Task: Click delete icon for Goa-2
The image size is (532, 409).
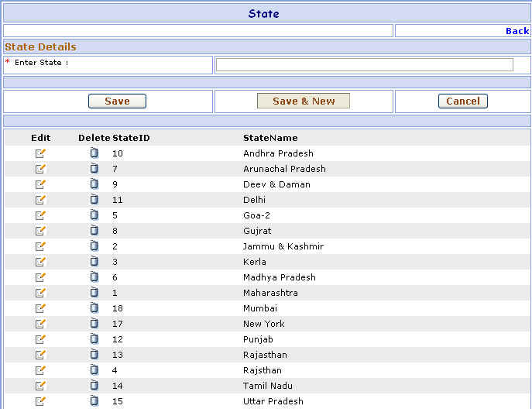Action: [x=94, y=215]
